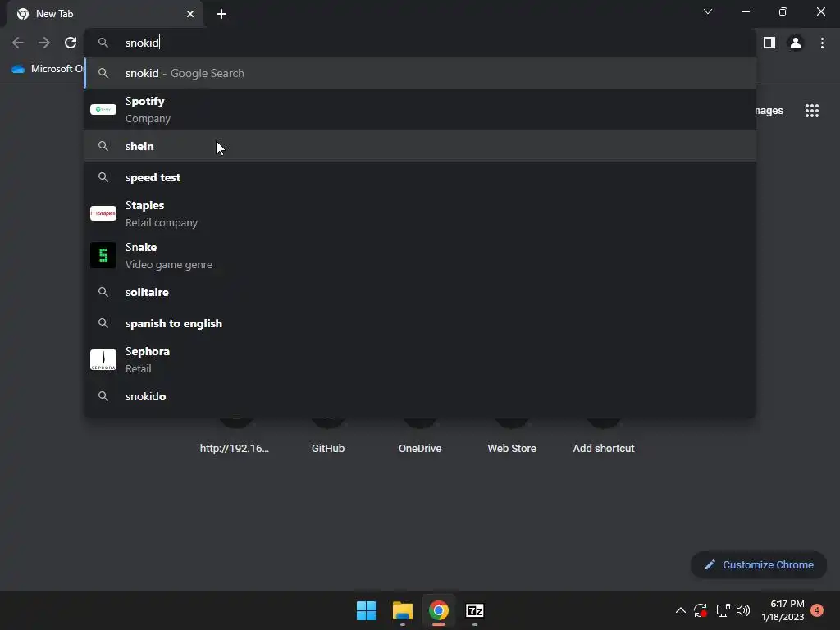
Task: Open the clock showing 6:17 PM
Action: (x=783, y=610)
